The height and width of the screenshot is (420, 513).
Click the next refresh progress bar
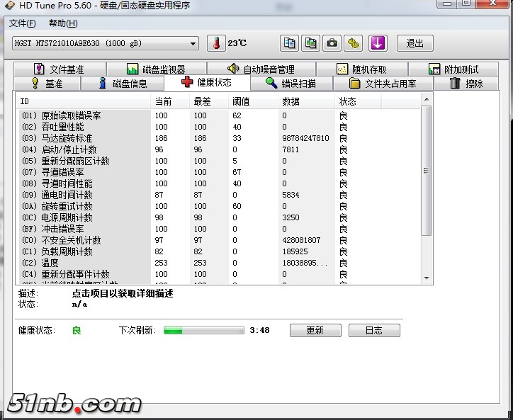click(203, 330)
